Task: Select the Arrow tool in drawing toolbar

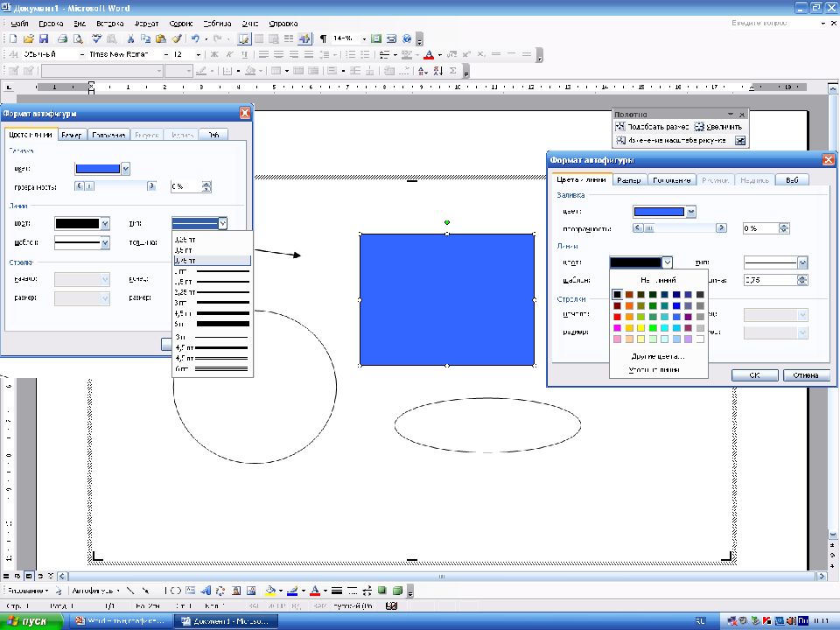Action: 146,591
